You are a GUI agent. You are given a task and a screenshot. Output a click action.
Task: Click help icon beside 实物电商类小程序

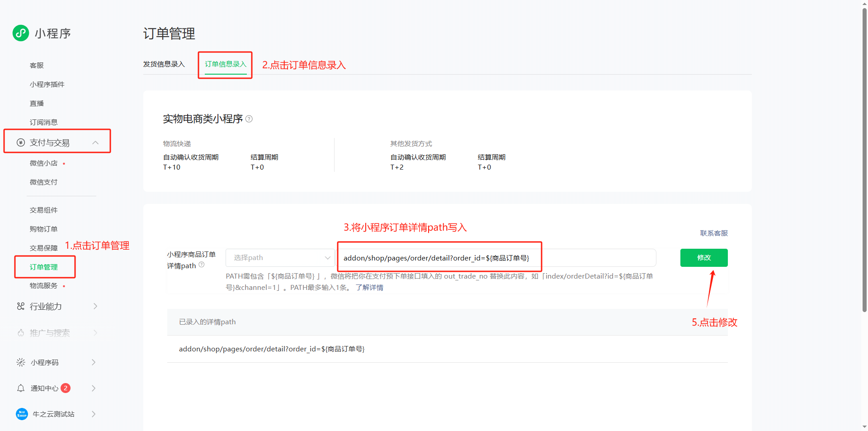point(249,119)
